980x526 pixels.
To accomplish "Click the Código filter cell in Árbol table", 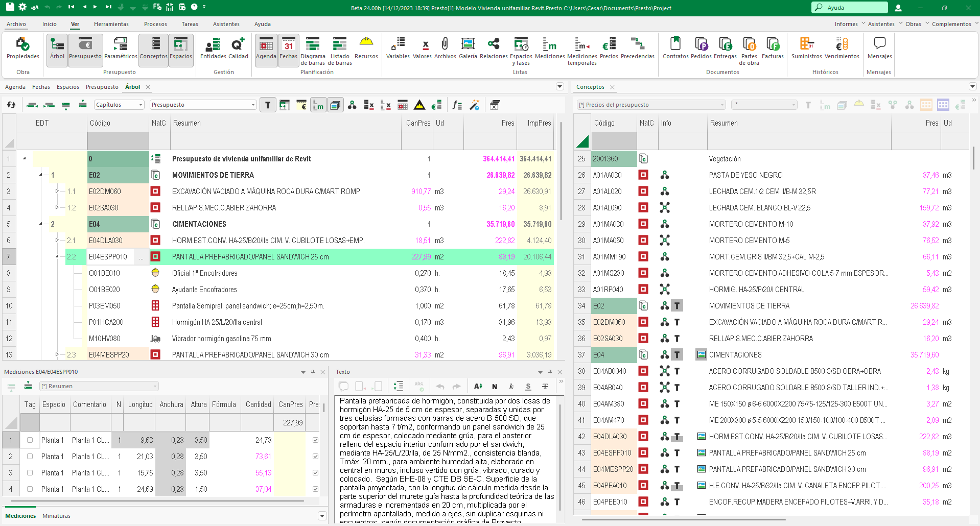I will (118, 141).
